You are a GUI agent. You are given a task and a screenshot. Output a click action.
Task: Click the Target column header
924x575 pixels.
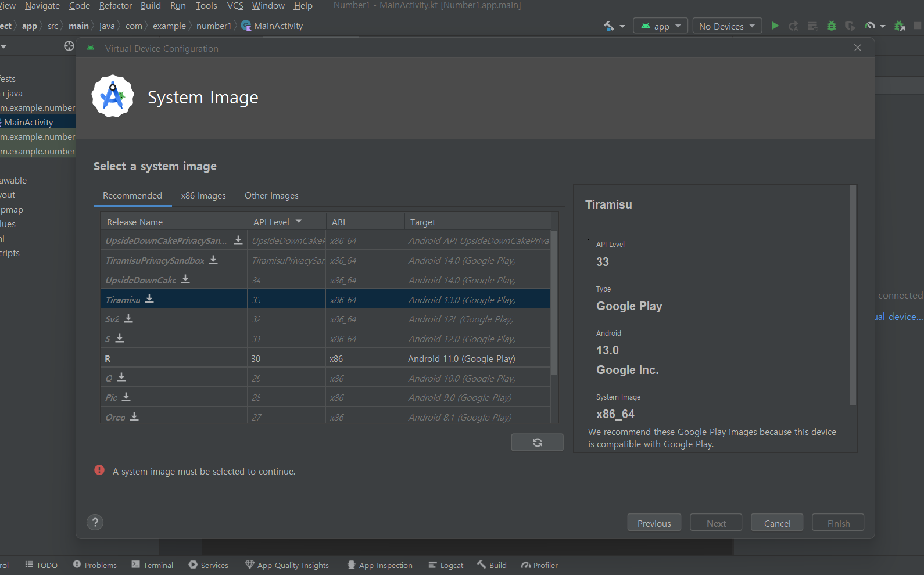click(478, 222)
